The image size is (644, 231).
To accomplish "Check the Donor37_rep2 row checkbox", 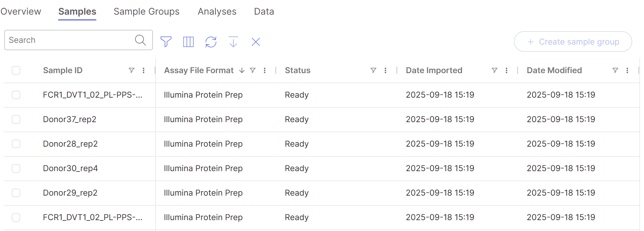I will [x=16, y=119].
